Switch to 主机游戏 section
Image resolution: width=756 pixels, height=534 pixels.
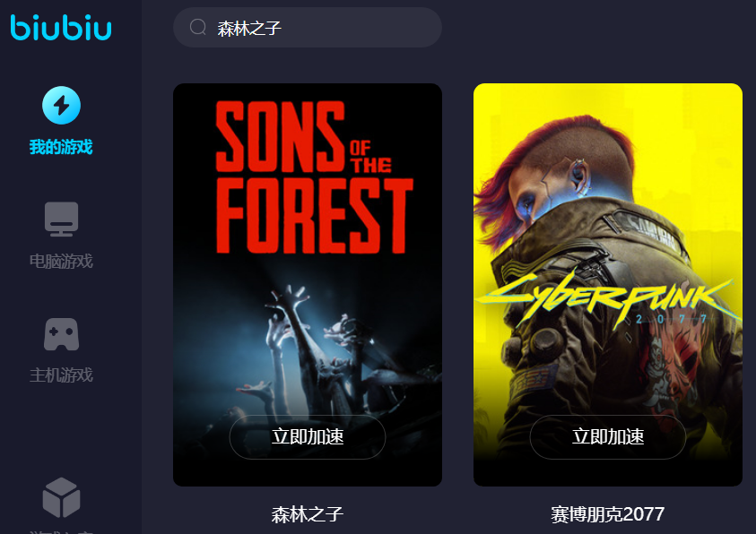(x=61, y=375)
